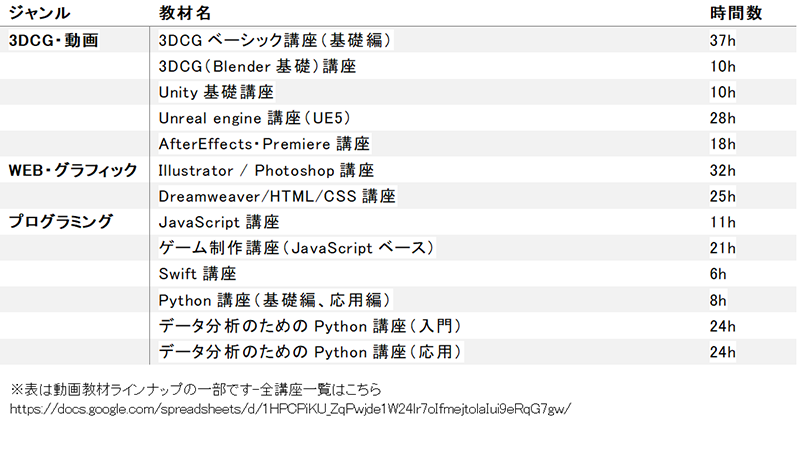Click the 時間数 column header

click(730, 13)
